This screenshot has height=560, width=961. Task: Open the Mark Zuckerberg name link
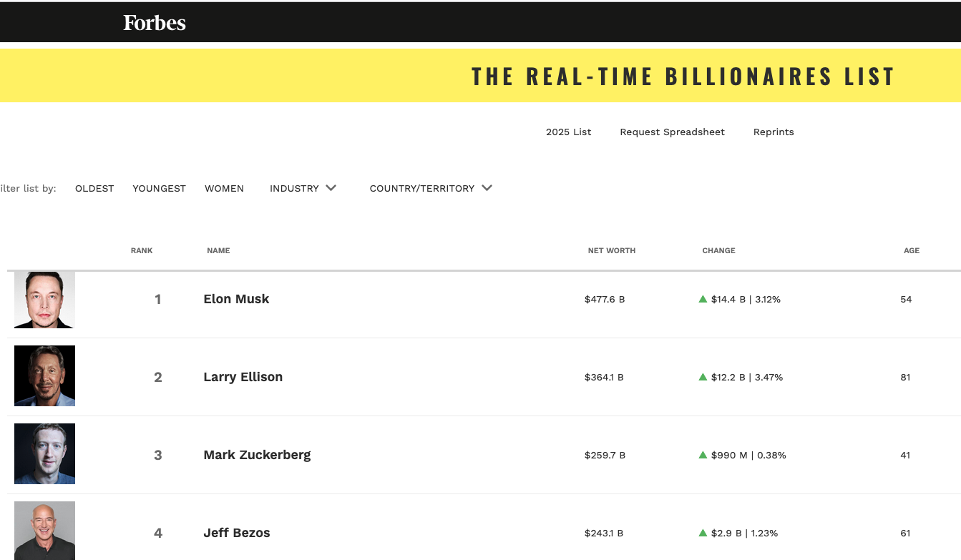(x=257, y=455)
